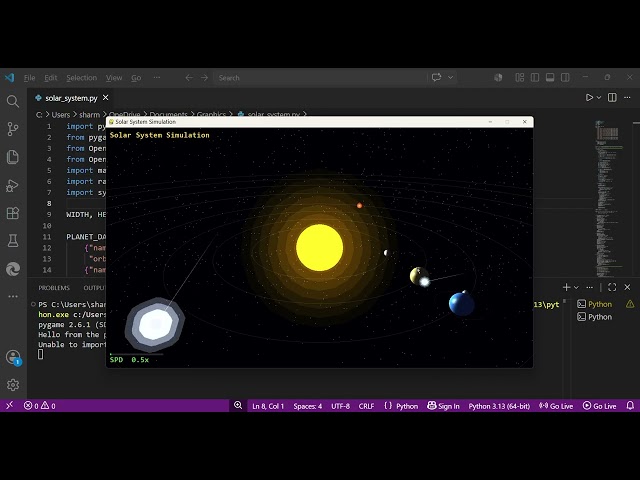The width and height of the screenshot is (640, 480).
Task: Open Source Control view
Action: [x=13, y=129]
